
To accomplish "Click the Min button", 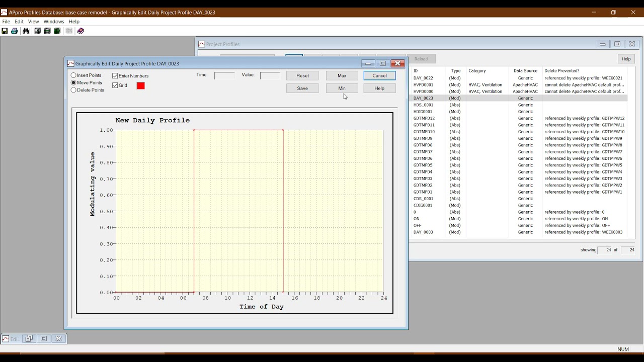I will [x=342, y=88].
